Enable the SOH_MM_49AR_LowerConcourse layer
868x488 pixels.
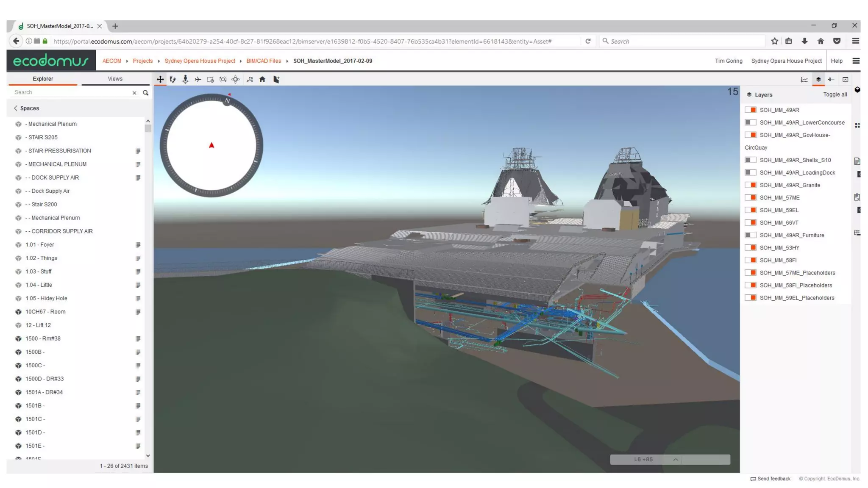tap(750, 122)
